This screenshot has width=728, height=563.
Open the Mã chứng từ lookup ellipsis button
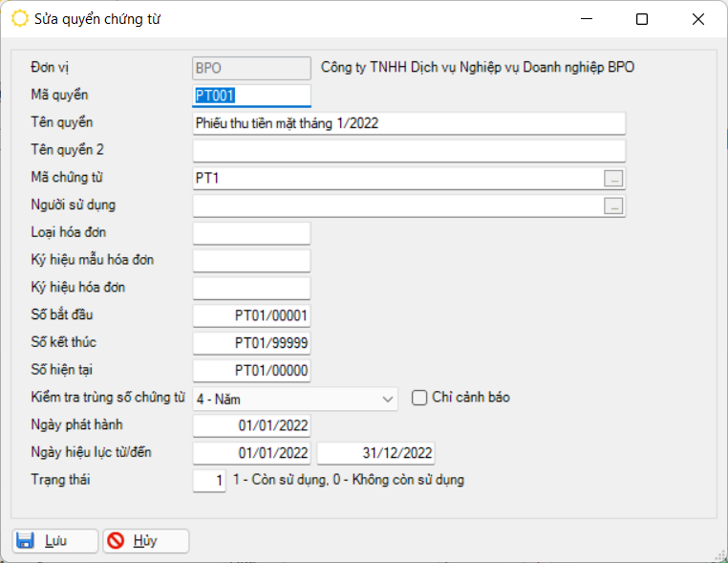(614, 179)
